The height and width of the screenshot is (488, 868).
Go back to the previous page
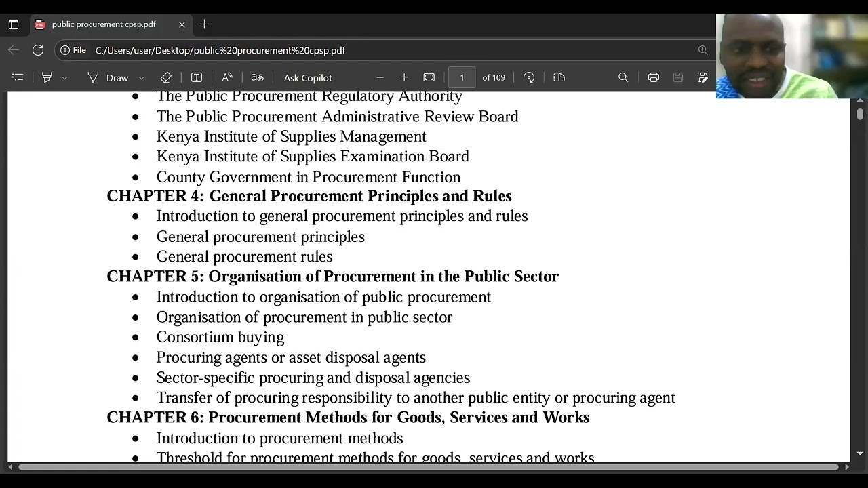(x=14, y=50)
